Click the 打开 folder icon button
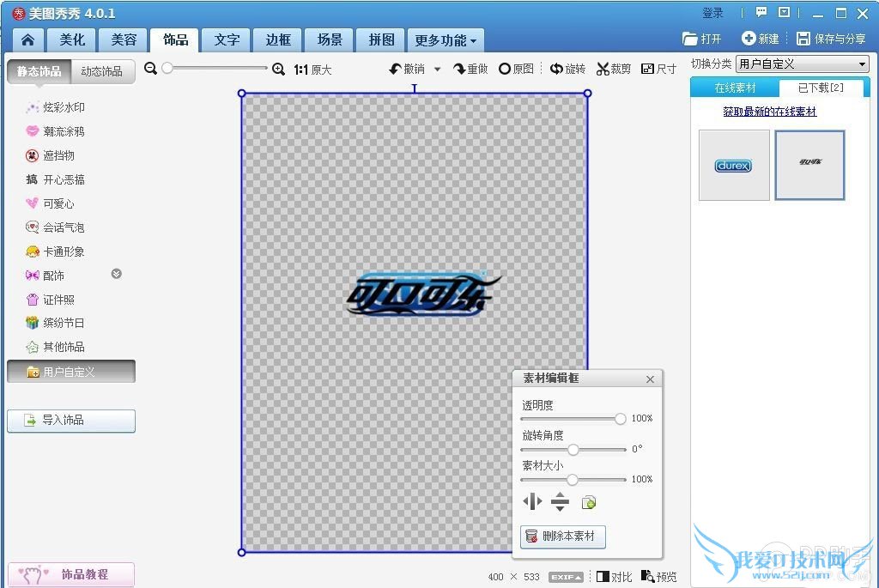 [702, 39]
